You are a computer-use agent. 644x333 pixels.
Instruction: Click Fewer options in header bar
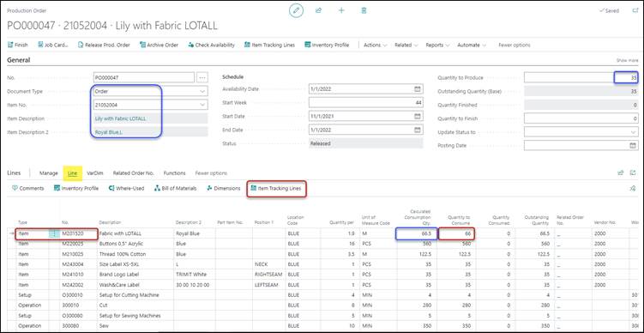click(515, 45)
